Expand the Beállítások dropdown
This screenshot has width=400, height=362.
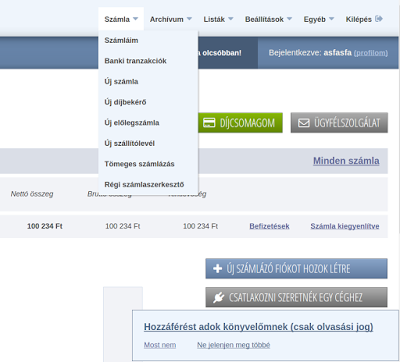coord(268,19)
